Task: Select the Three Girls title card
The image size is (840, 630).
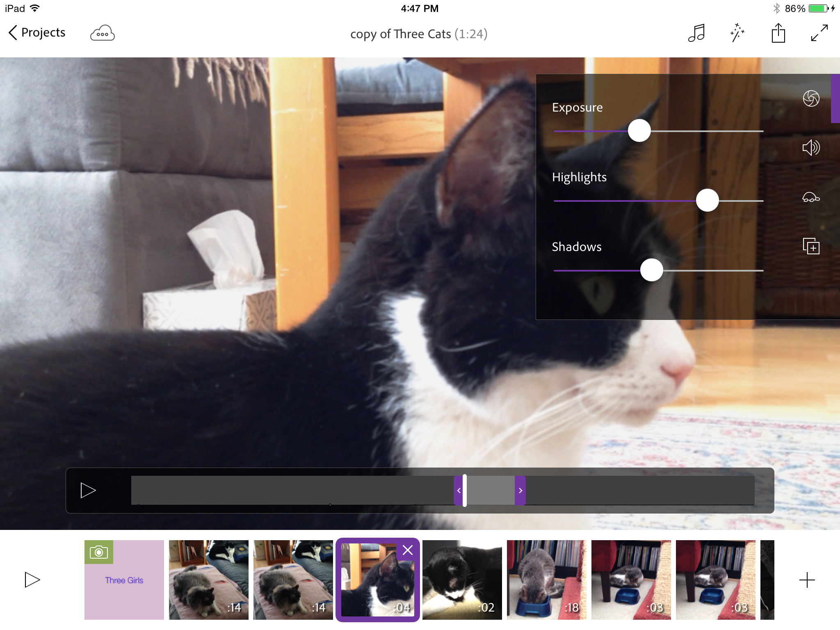Action: (124, 580)
